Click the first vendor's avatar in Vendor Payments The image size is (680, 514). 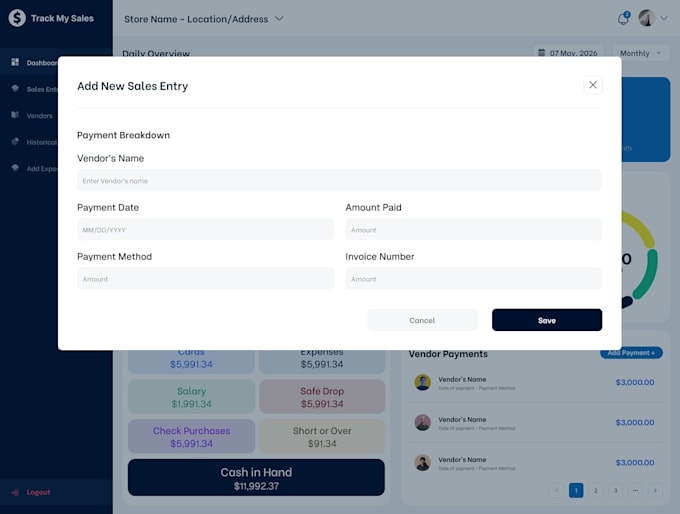tap(422, 383)
